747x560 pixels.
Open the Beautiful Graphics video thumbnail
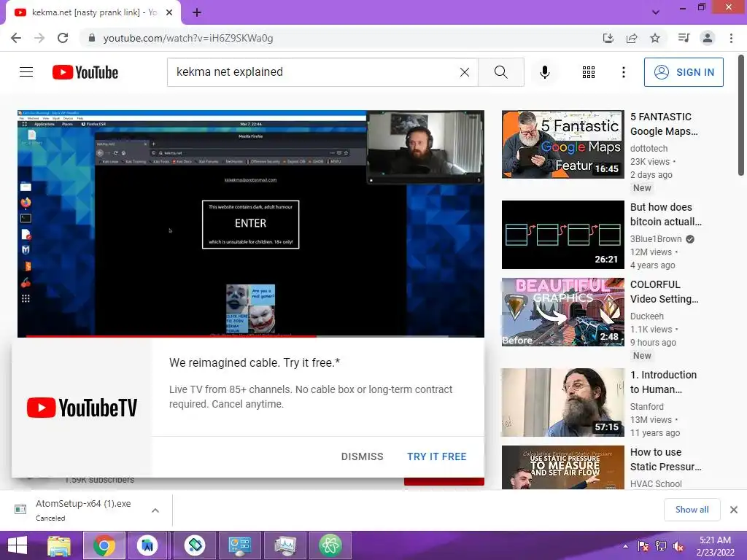(x=562, y=312)
